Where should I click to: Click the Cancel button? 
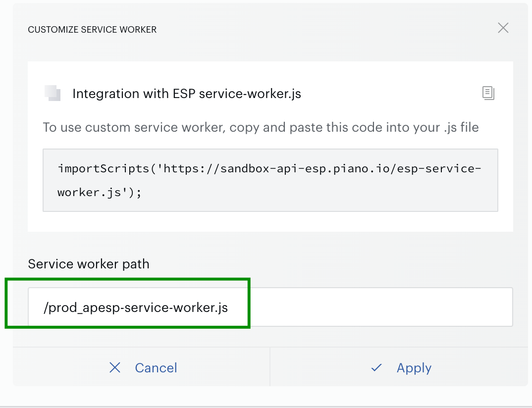tap(142, 367)
